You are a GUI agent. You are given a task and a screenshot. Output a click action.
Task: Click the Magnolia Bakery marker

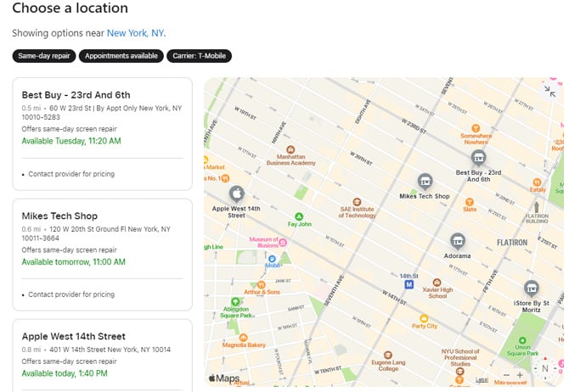click(244, 338)
